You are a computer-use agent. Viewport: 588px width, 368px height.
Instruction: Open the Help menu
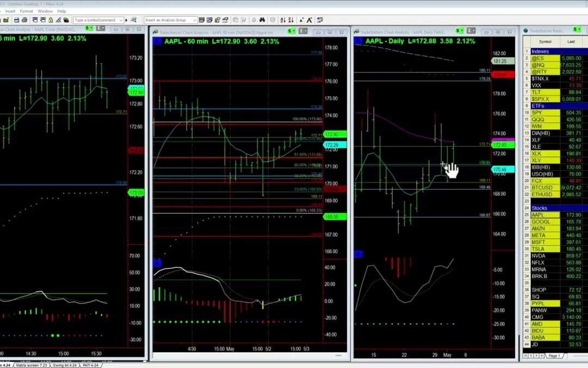pyautogui.click(x=62, y=11)
